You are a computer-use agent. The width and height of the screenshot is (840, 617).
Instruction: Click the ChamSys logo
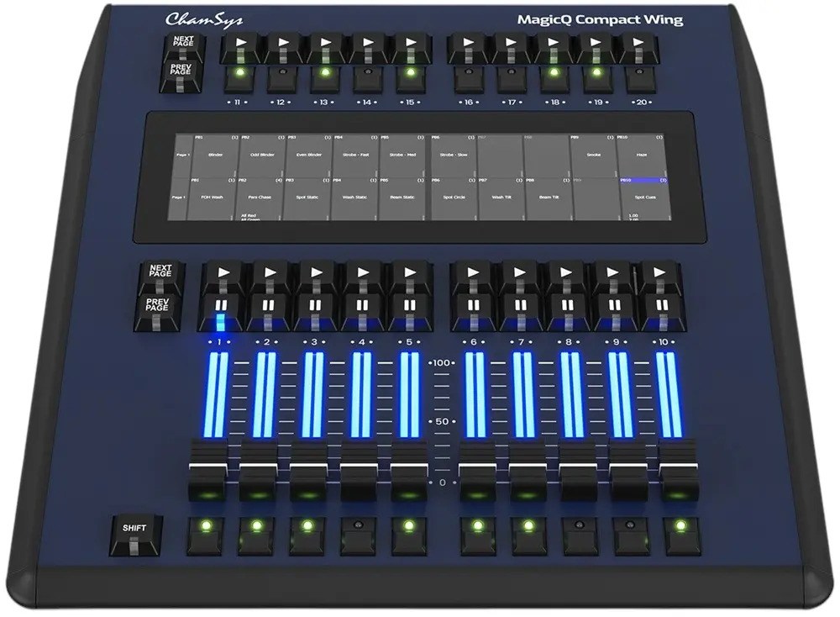[x=204, y=19]
